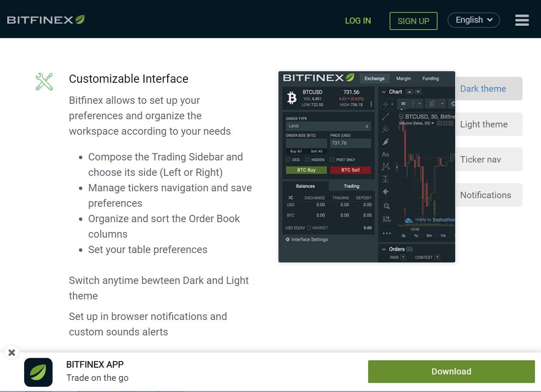Image resolution: width=541 pixels, height=392 pixels.
Task: Click the Bitfinex logo in the site header
Action: [x=46, y=20]
